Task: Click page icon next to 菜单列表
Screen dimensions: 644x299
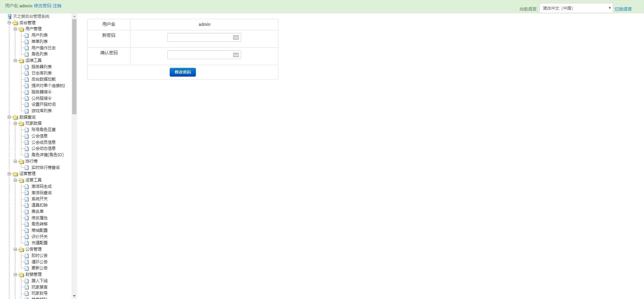Action: (27, 42)
